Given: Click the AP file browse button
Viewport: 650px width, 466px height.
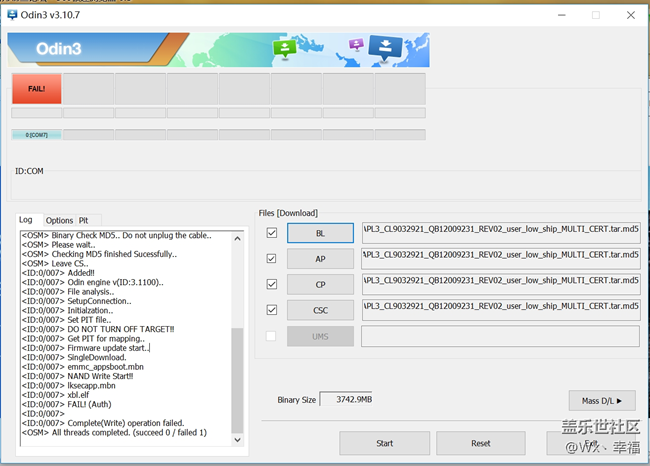Looking at the screenshot, I should click(x=320, y=259).
